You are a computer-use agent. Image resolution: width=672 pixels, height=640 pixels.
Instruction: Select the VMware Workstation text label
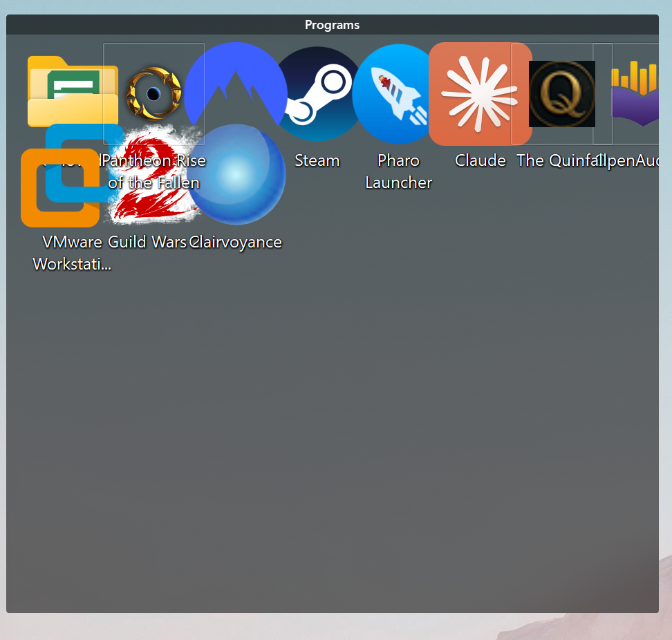[72, 253]
